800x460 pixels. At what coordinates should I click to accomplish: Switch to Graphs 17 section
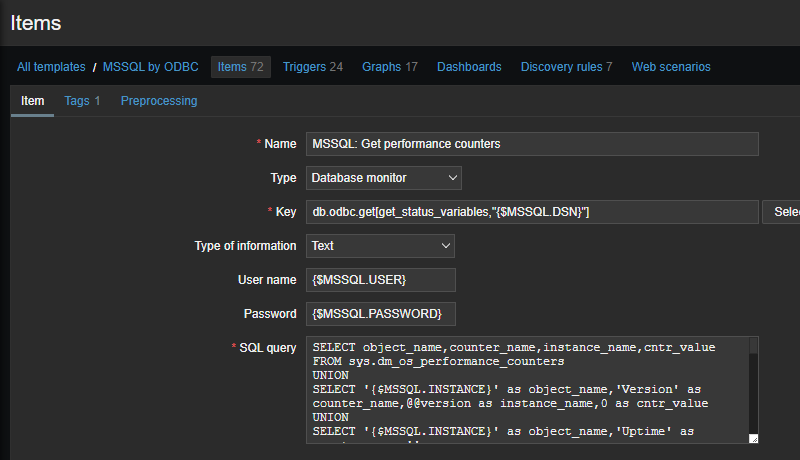(x=389, y=67)
